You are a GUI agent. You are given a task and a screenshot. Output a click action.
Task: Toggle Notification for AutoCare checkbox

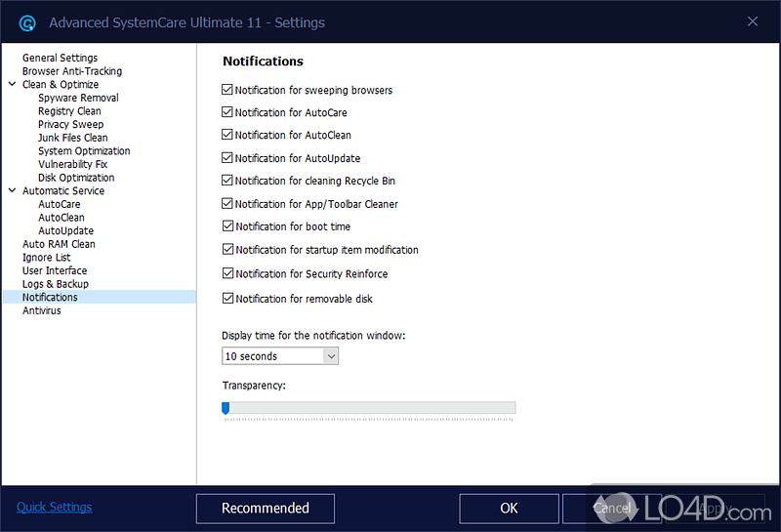227,112
